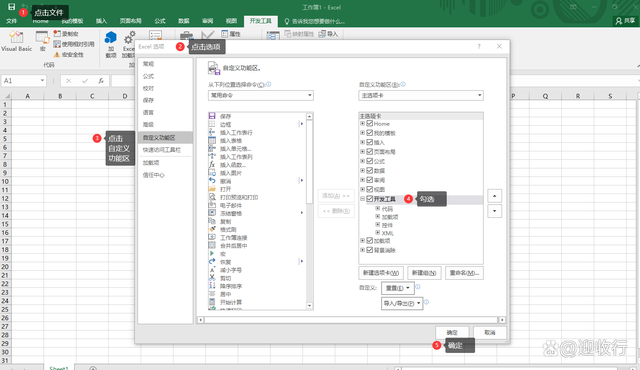Click 使用相对引用 in the code group
Screen dimensions: 640x370
coord(74,44)
